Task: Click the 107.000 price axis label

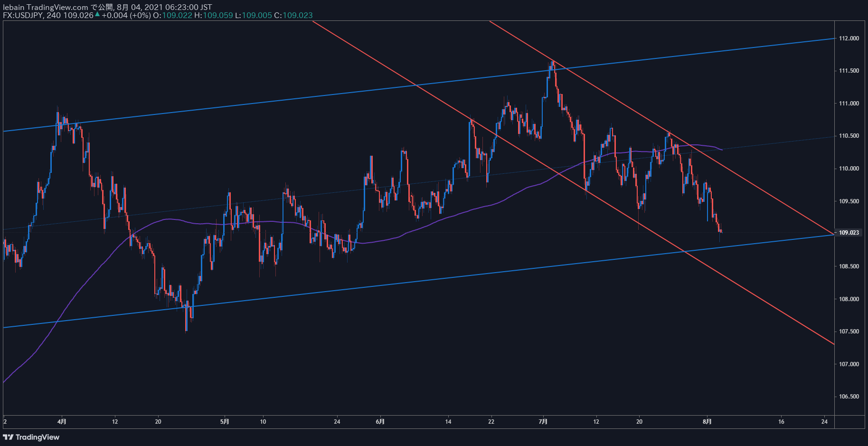Action: point(849,364)
